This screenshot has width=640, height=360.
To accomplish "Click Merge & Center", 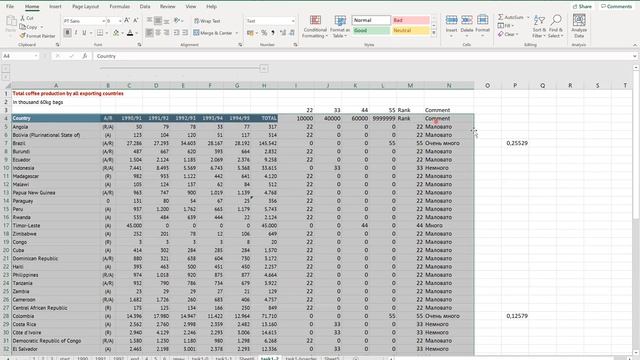I will point(213,33).
